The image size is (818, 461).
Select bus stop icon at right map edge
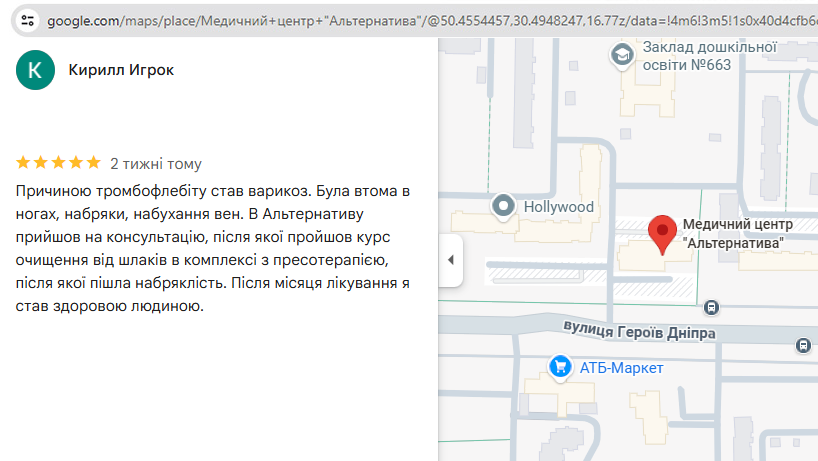coord(803,345)
